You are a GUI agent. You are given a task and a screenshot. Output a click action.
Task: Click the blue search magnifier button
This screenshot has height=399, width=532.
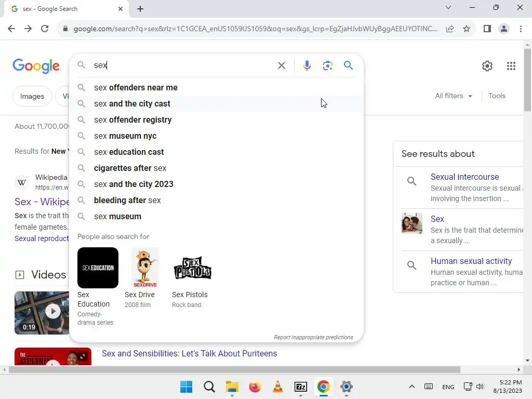pos(348,65)
